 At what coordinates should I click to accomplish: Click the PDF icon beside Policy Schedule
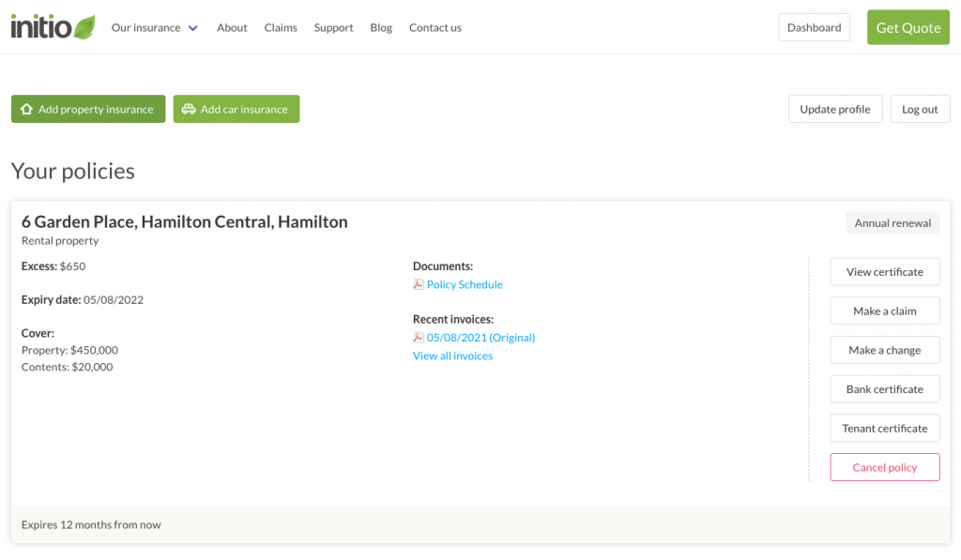[x=419, y=284]
